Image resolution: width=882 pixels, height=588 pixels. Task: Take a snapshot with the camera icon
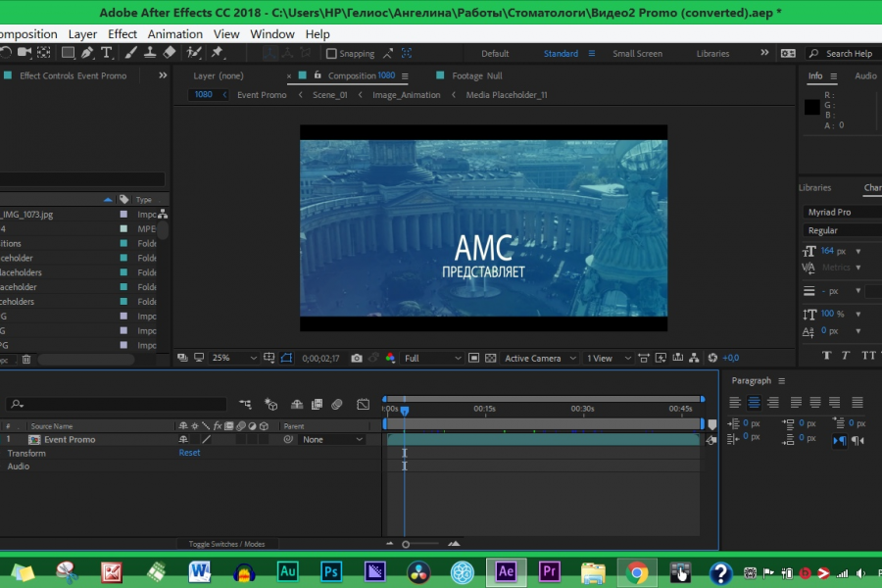357,359
